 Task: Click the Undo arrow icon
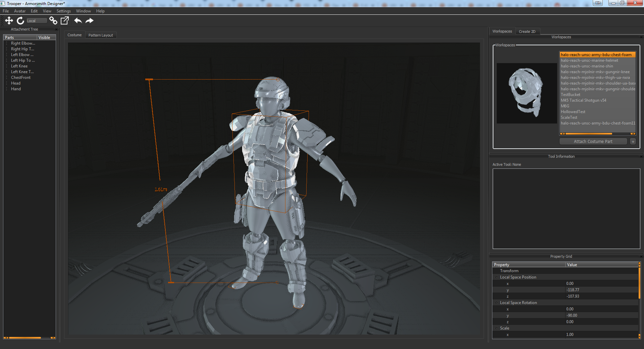pyautogui.click(x=78, y=21)
